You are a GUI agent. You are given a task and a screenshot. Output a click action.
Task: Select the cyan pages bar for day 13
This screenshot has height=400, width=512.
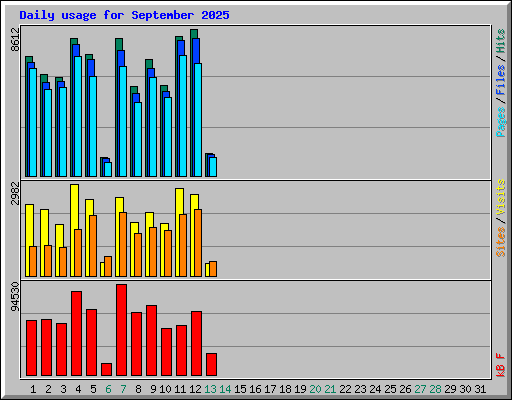point(213,167)
